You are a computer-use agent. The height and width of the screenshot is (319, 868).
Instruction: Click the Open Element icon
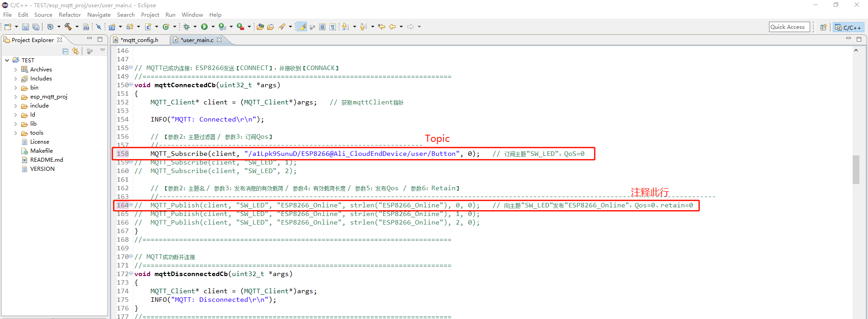(x=260, y=27)
